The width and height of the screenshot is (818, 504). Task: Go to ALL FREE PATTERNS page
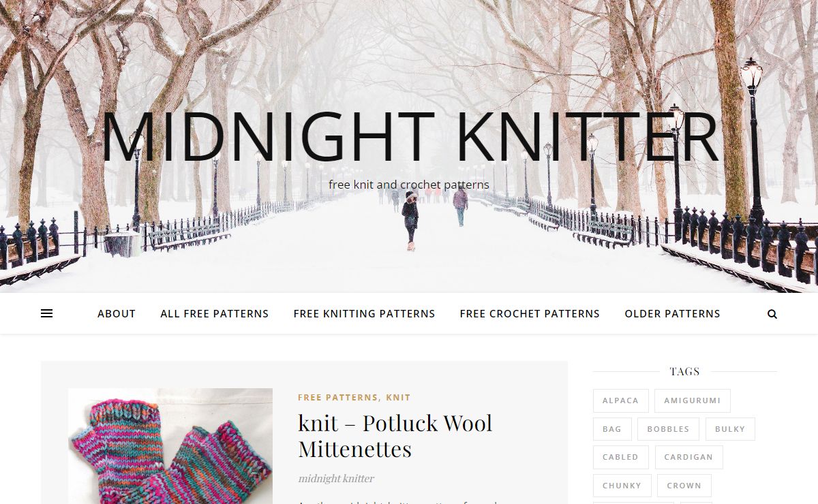(215, 314)
